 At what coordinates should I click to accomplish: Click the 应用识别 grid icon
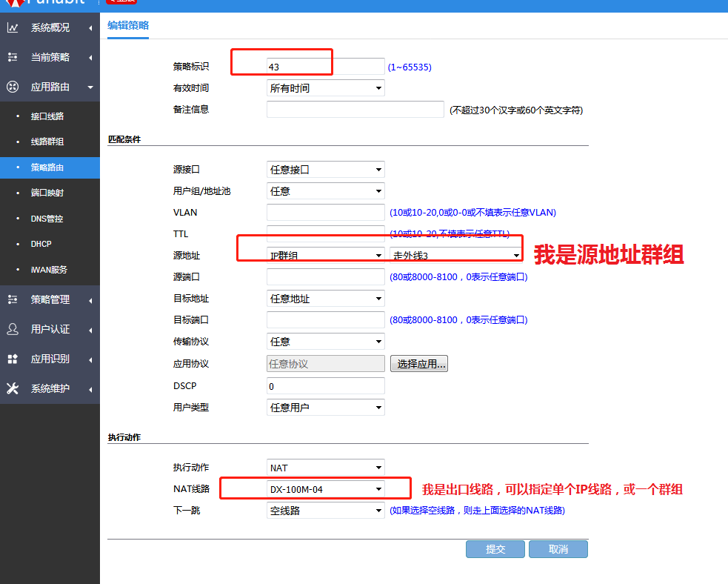coord(13,359)
